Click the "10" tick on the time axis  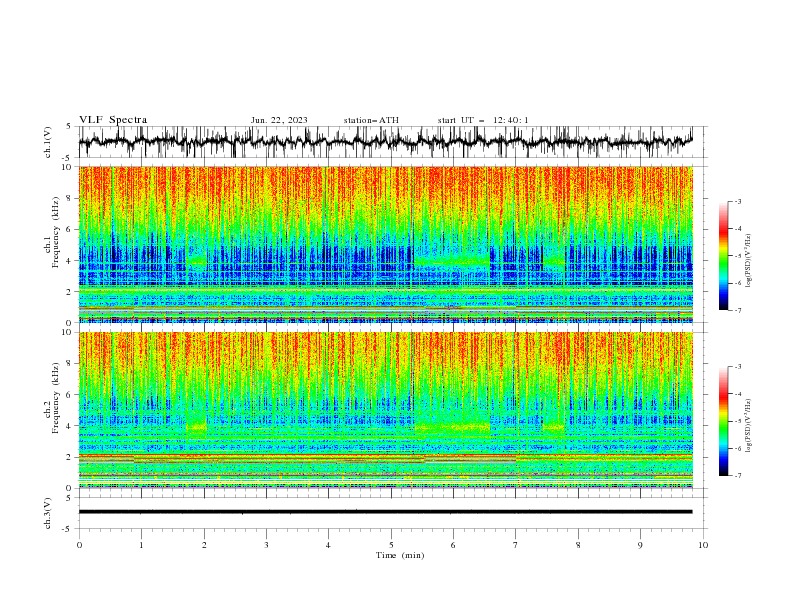click(703, 545)
